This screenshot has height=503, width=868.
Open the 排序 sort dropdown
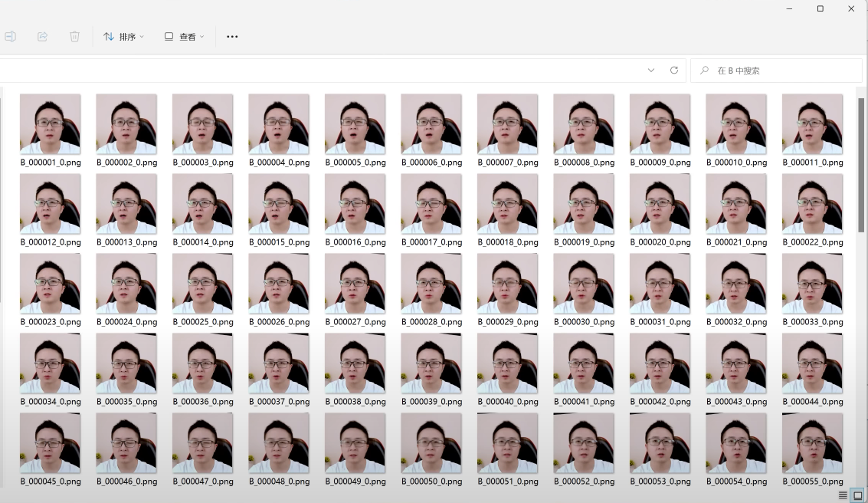(123, 36)
